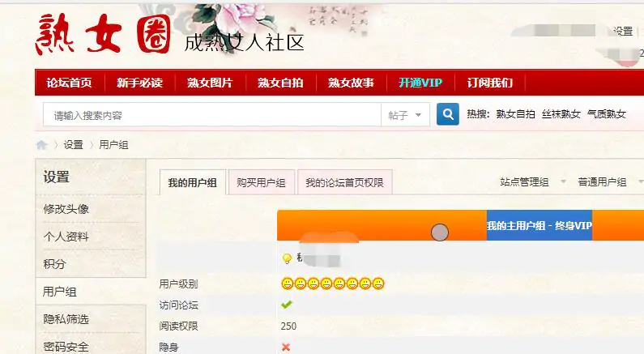This screenshot has width=644, height=354.
Task: Open 密码安全 in settings sidebar
Action: click(66, 347)
